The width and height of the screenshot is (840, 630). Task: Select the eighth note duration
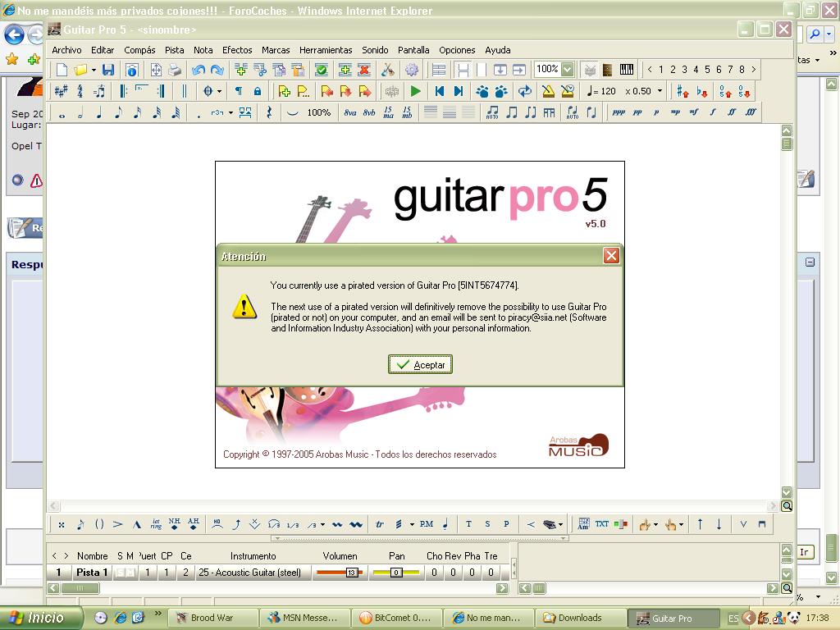[x=118, y=113]
